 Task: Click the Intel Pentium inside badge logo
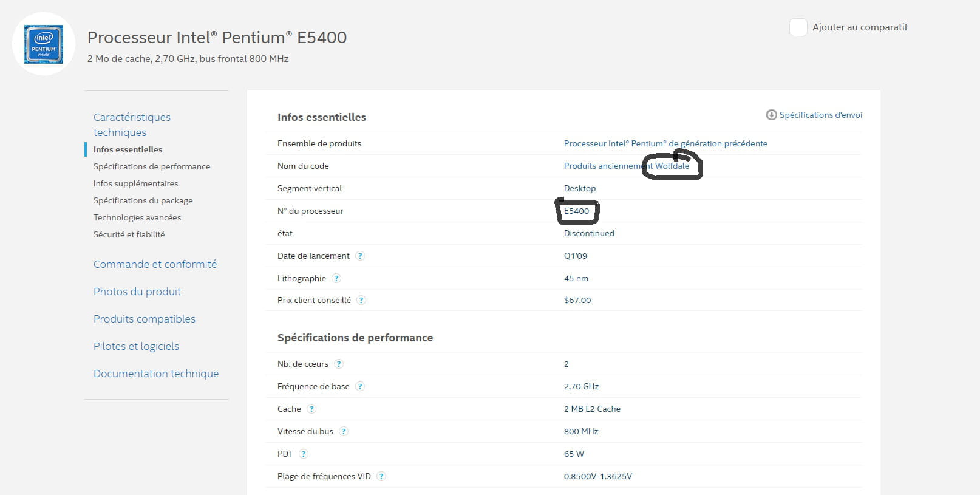(x=44, y=44)
